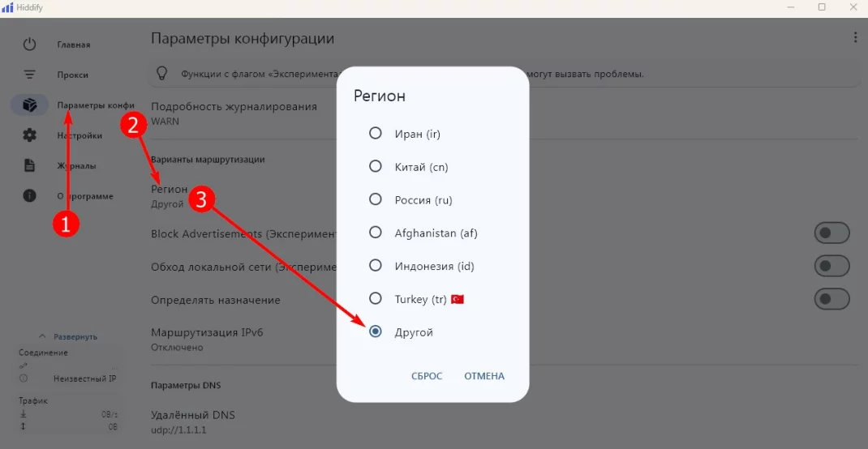Open the Журналы document icon
Screen dimensions: 868x449
[x=29, y=165]
